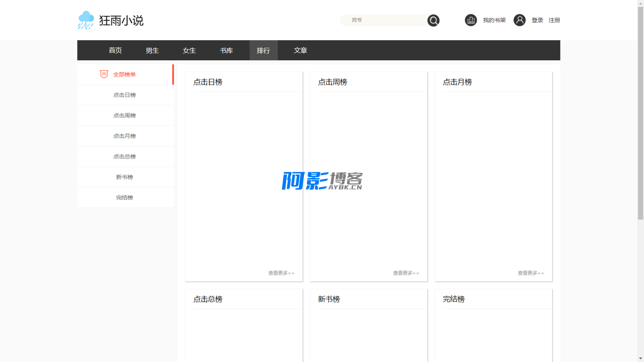The width and height of the screenshot is (644, 362).
Task: Go to 首页 in navigation bar
Action: pyautogui.click(x=115, y=50)
